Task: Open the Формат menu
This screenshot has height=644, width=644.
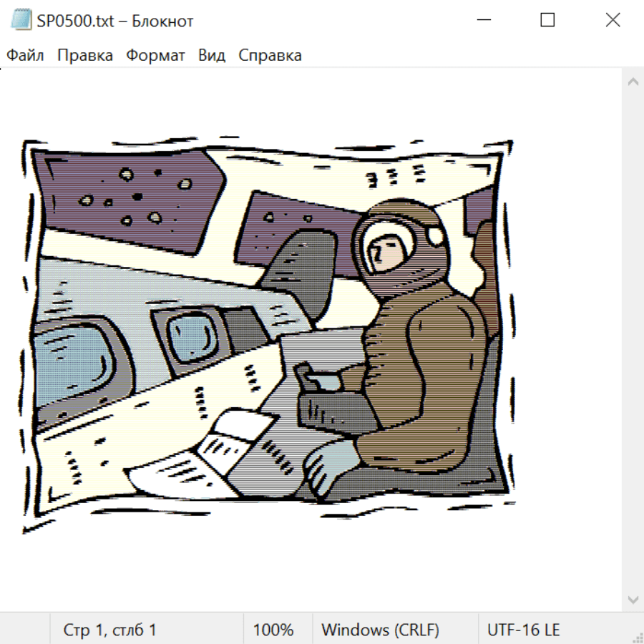Action: click(x=155, y=56)
